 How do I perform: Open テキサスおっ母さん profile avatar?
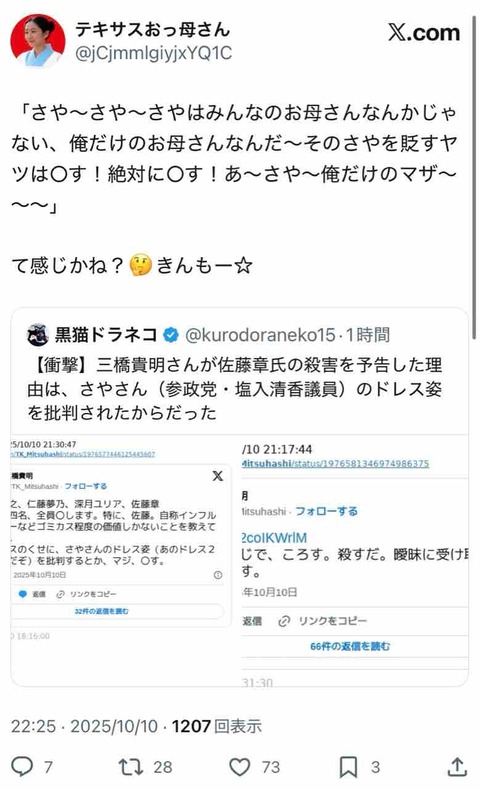[x=38, y=41]
